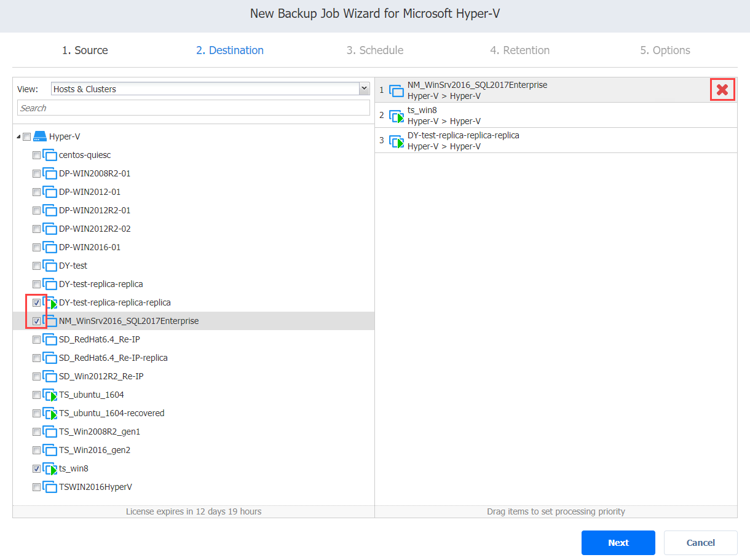Click the TSWIN2016HyperV VM icon
The image size is (750, 560).
point(50,487)
